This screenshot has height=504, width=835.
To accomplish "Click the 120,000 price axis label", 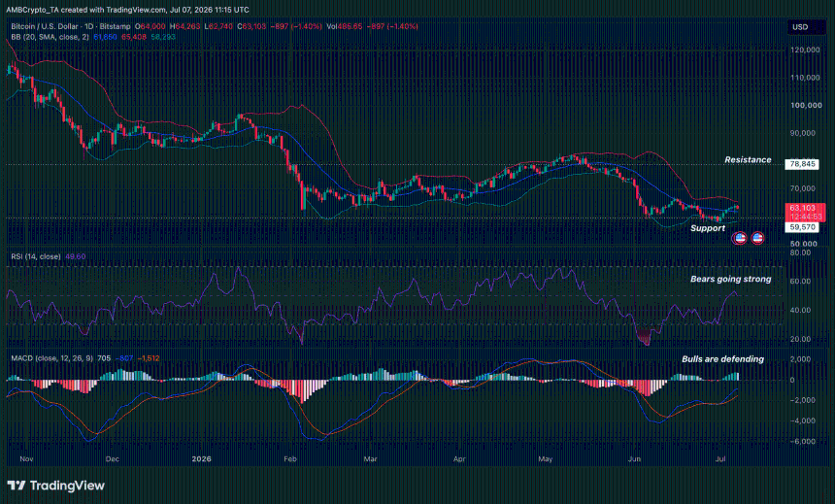I will click(805, 50).
